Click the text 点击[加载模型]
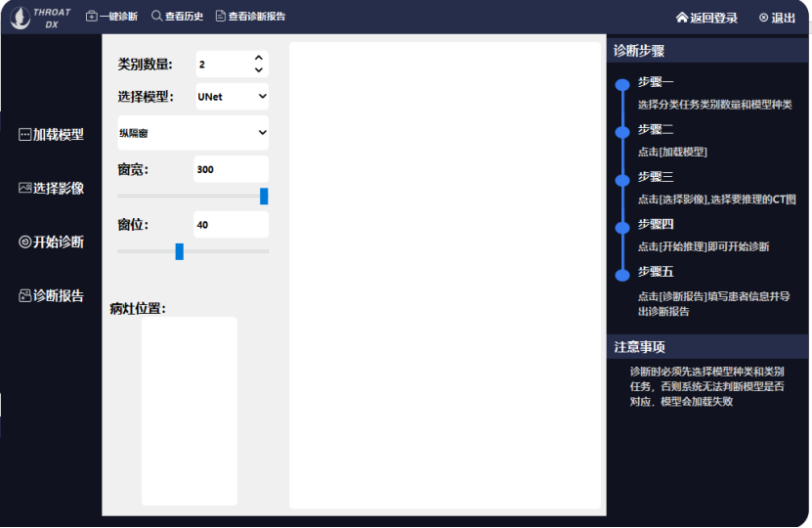 coord(672,152)
